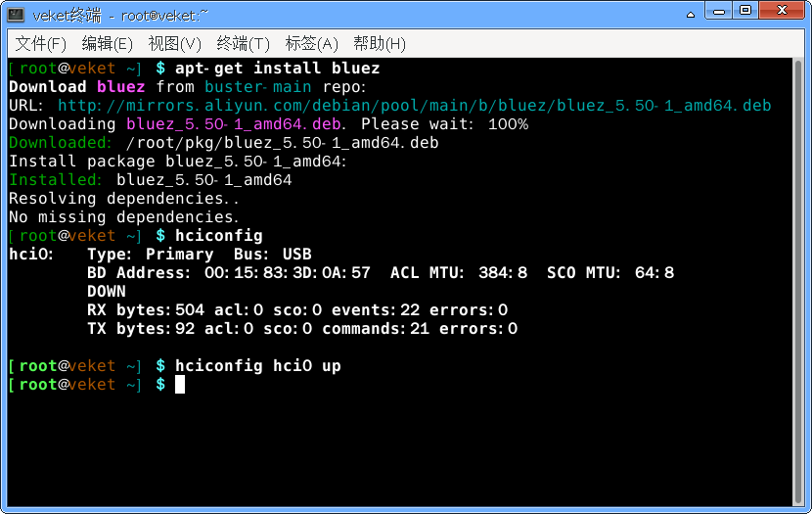Click the path '/root/pkg/bluez_5.50-1_amd64.deb'
Image resolution: width=812 pixels, height=514 pixels.
pos(282,143)
